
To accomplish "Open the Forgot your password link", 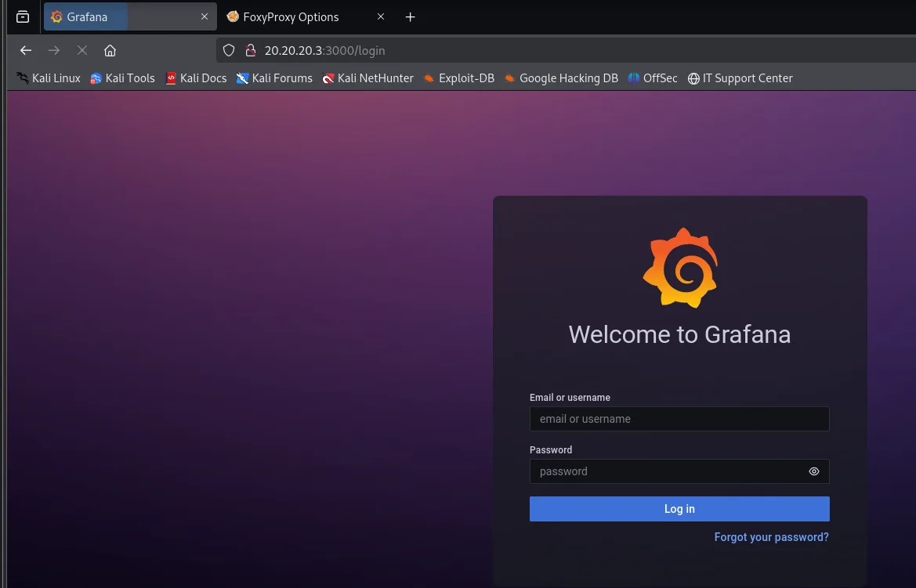I will coord(771,537).
